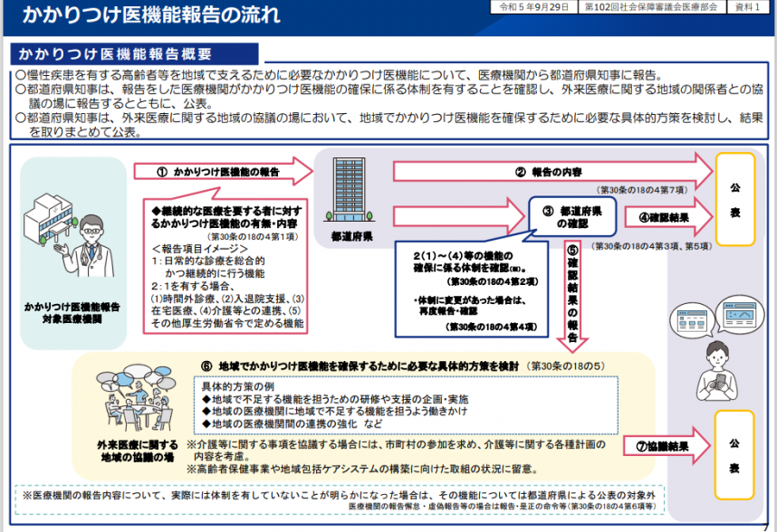Click the 具体的方策の例 dotted box
Viewport: 777px width, 532px height.
tap(408, 404)
